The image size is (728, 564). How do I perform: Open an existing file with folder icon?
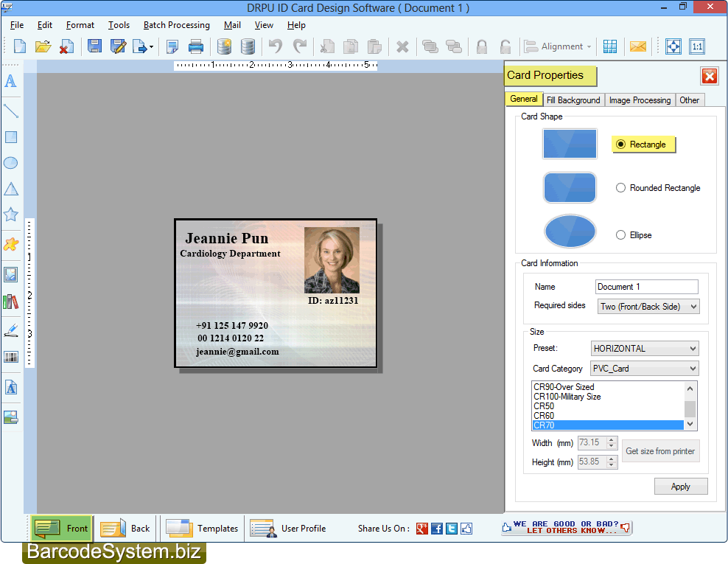tap(43, 46)
